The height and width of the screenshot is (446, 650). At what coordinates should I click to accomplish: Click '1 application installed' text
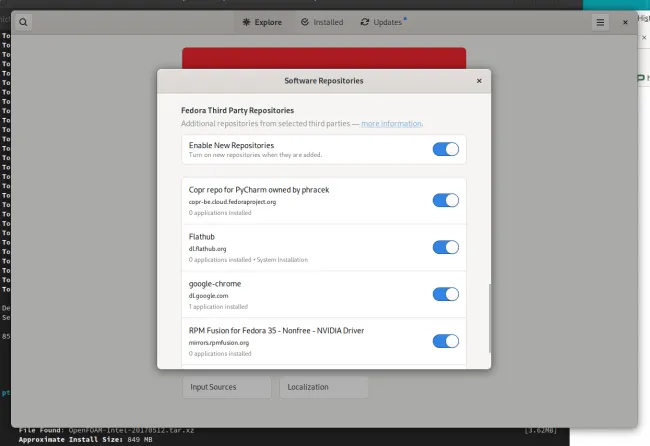click(x=218, y=307)
